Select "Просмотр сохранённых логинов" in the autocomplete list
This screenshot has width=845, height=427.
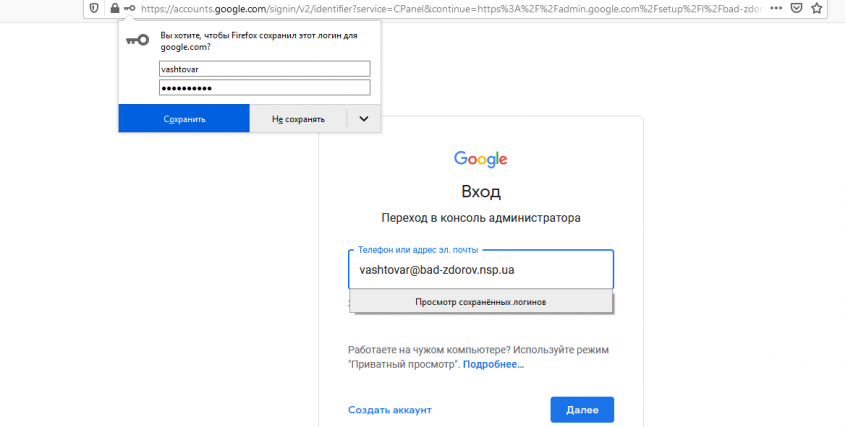480,302
